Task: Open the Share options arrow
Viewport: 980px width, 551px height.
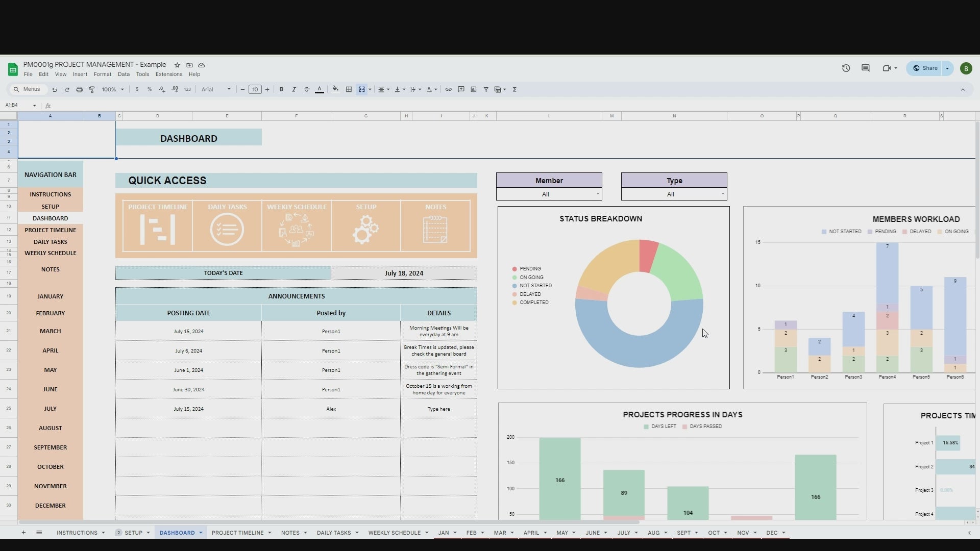Action: 947,68
